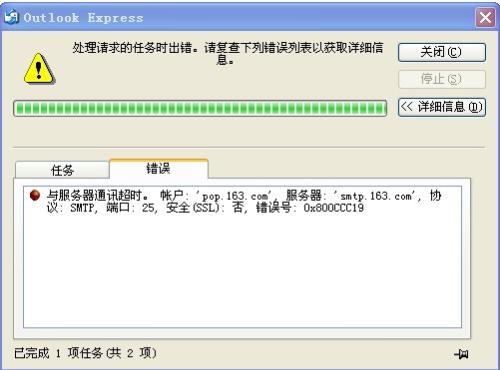Screen dimensions: 500x370
Task: Click the pushpin icon at bottom right
Action: [x=462, y=354]
